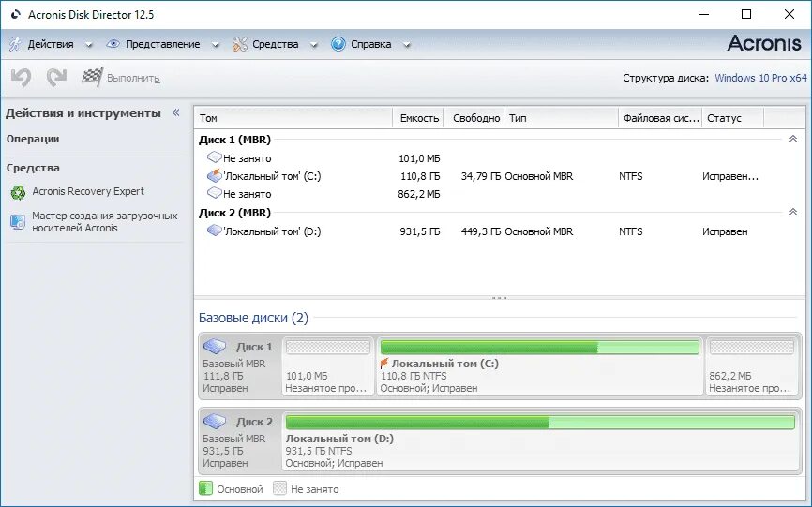The height and width of the screenshot is (507, 812).
Task: Expand the dropdown arrow next to Представление
Action: coord(215,46)
